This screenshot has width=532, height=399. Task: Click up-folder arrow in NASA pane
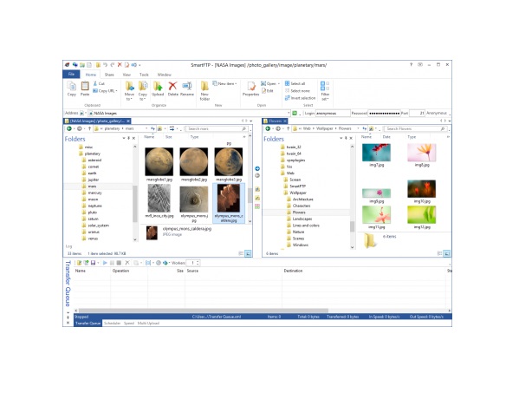[x=89, y=128]
